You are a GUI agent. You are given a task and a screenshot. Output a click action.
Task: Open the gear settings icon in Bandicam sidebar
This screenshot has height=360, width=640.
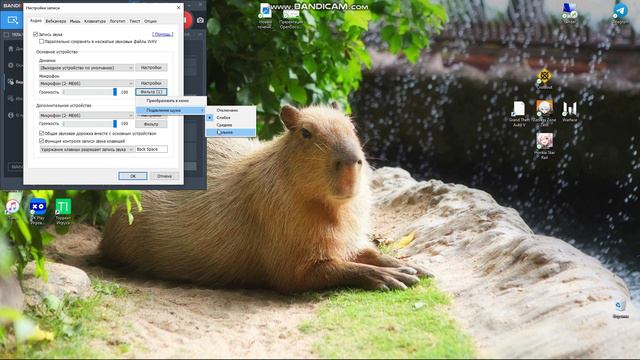pos(11,65)
